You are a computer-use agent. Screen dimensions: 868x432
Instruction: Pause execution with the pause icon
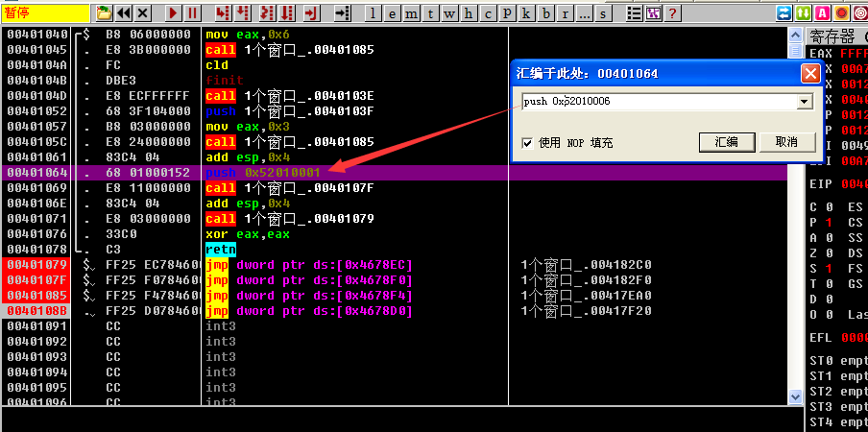click(x=192, y=12)
